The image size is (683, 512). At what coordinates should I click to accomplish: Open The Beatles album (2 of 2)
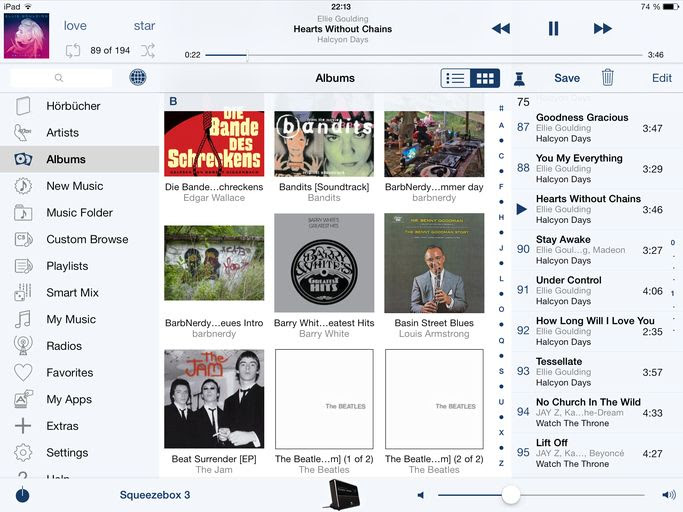click(x=434, y=399)
